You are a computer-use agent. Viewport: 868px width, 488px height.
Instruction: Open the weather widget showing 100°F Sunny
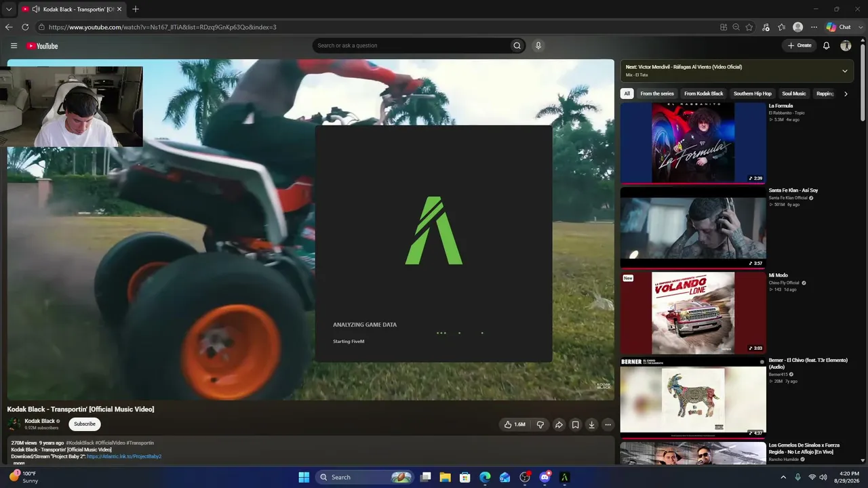coord(23,477)
